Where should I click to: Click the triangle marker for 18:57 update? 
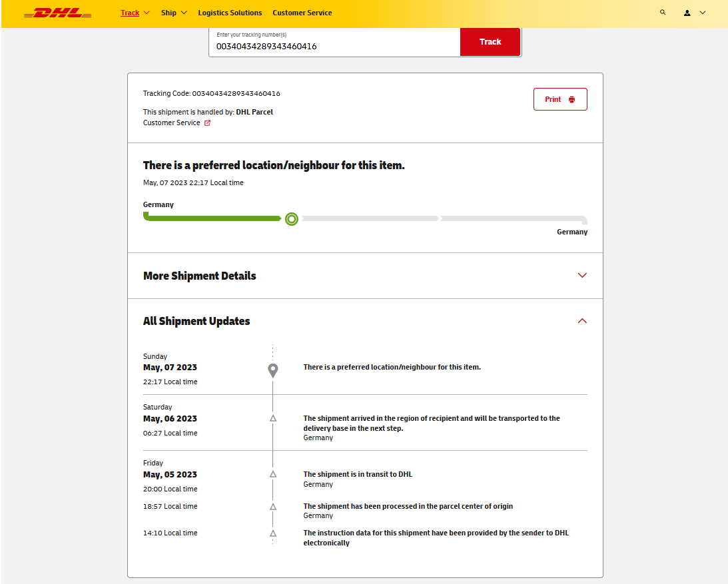point(272,507)
